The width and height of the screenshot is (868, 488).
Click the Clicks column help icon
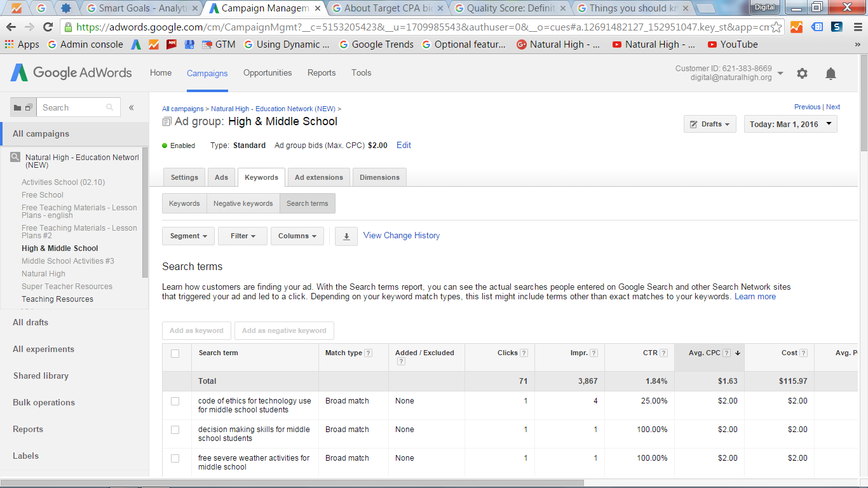[524, 353]
